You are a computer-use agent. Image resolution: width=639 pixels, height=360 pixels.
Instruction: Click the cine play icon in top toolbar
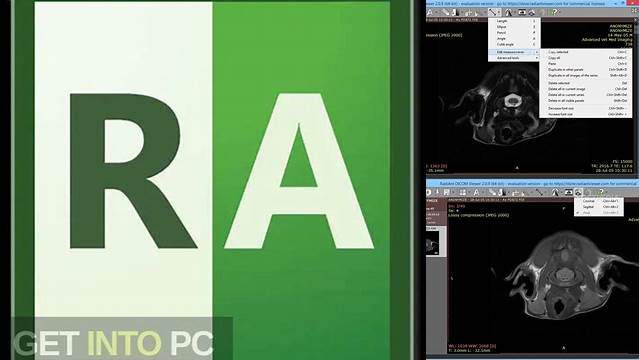pyautogui.click(x=522, y=12)
